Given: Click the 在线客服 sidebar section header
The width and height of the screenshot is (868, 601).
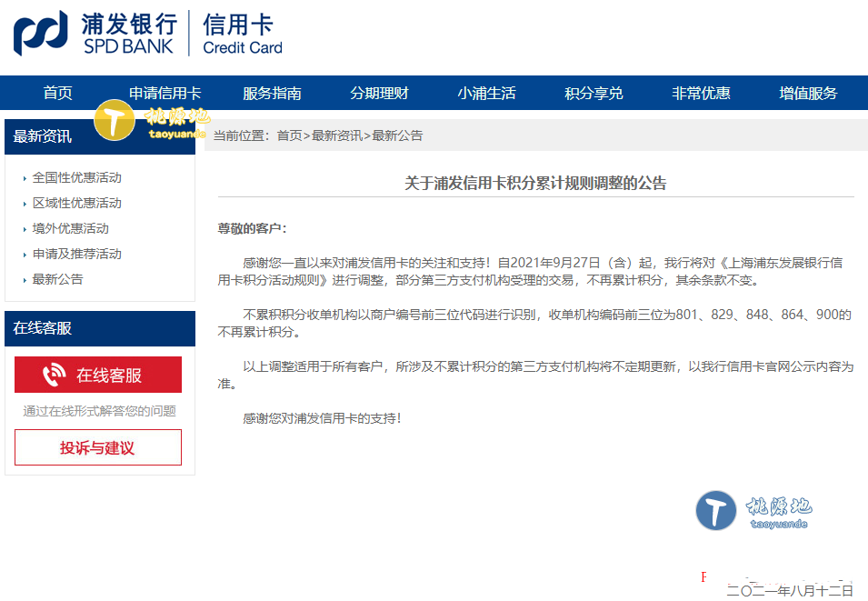Looking at the screenshot, I should tap(100, 328).
